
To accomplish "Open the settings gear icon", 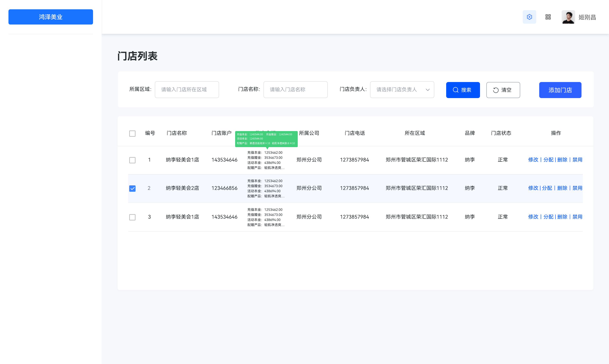I will 529,17.
